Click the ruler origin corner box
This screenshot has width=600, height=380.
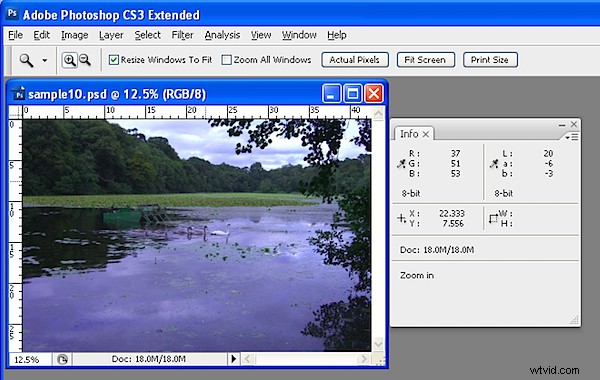click(16, 113)
